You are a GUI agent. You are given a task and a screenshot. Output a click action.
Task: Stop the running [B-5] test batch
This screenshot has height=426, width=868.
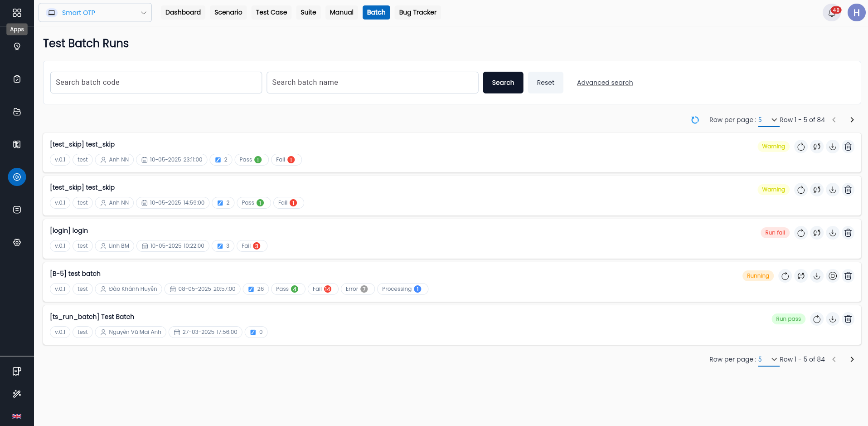(833, 276)
